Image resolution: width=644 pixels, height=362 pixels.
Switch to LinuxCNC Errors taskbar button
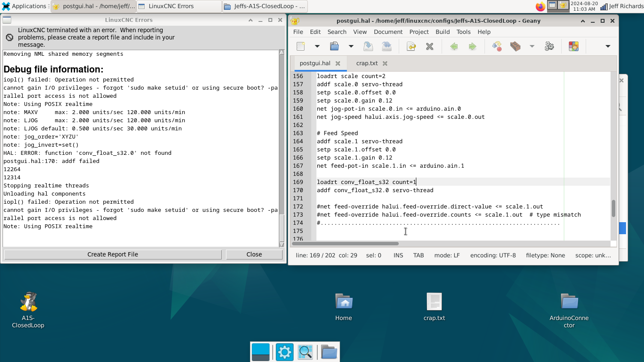point(179,6)
